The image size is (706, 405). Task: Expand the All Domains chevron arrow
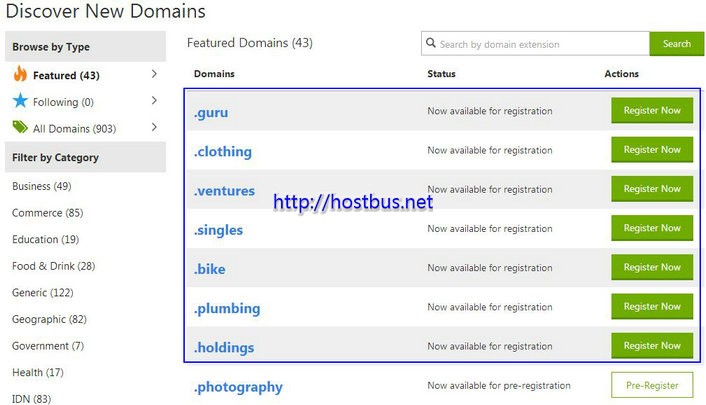(x=154, y=127)
